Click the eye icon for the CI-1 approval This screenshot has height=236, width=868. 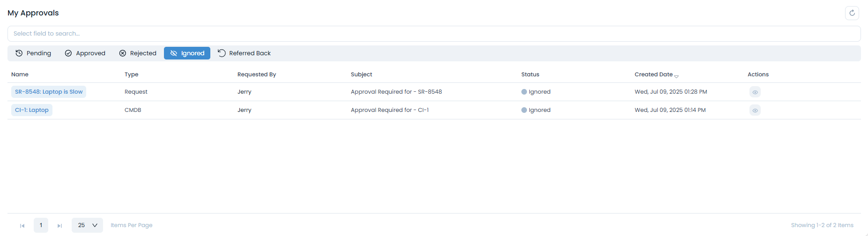755,111
